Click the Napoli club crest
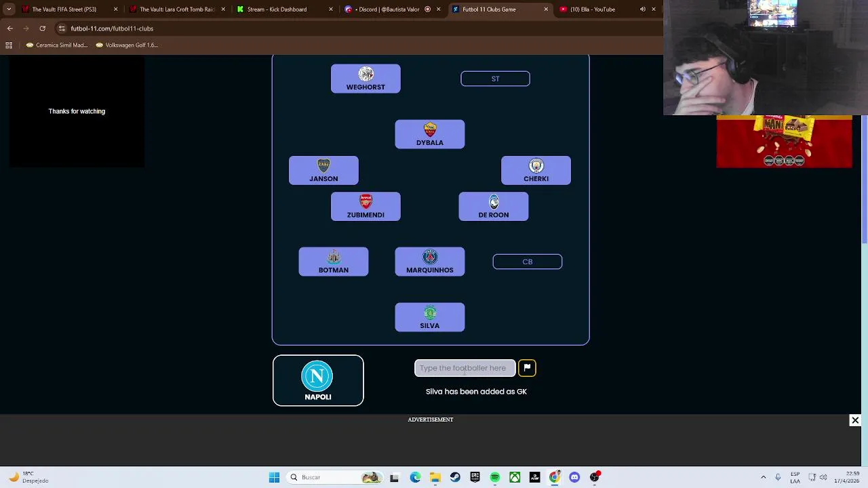The height and width of the screenshot is (488, 868). click(x=317, y=376)
